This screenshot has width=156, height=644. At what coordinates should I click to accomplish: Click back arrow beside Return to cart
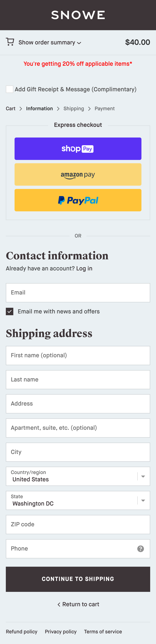[x=59, y=604]
